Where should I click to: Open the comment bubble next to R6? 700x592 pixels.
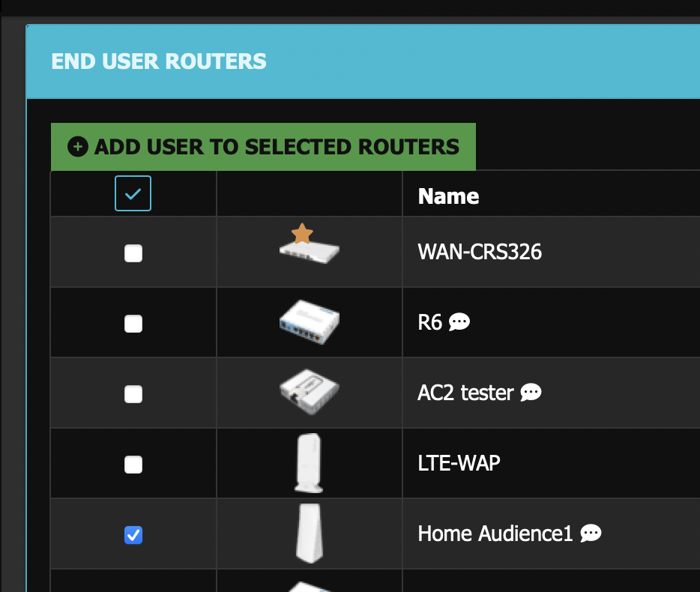(x=459, y=322)
